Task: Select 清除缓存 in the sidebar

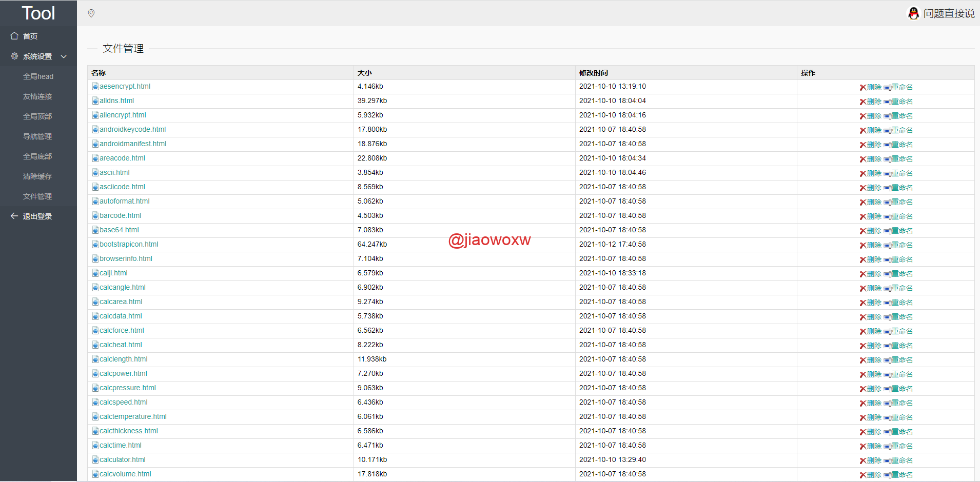Action: 37,176
